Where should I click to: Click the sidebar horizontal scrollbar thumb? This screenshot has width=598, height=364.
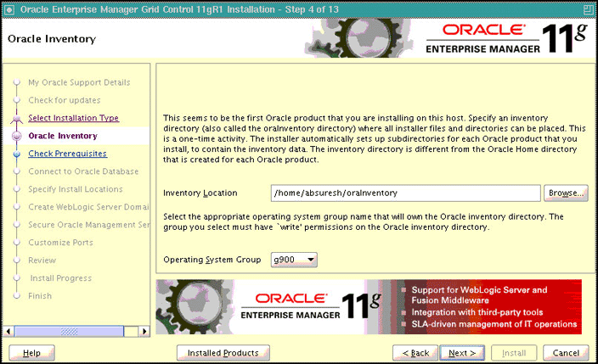click(x=69, y=331)
